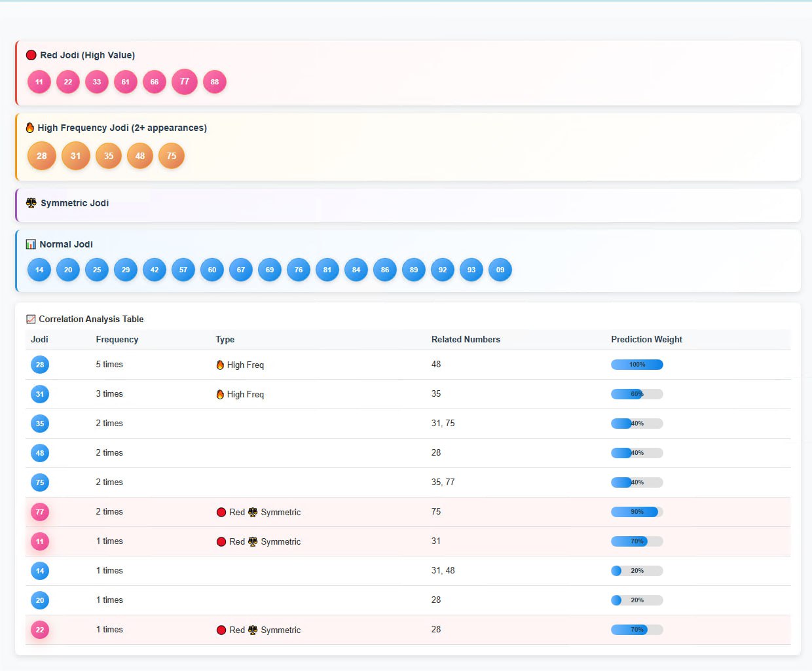Click the fire icon next to High Frequency Jodi
The height and width of the screenshot is (671, 812).
(x=29, y=128)
